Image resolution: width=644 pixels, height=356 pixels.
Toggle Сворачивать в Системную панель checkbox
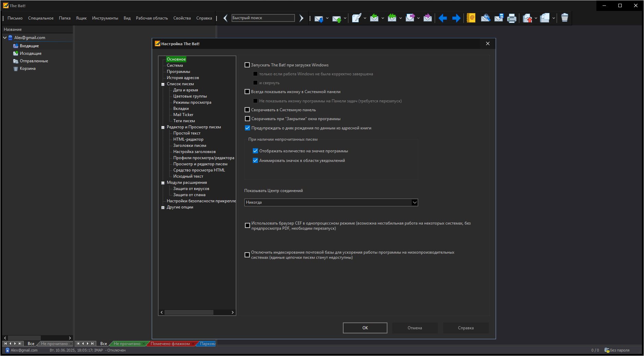pos(247,110)
